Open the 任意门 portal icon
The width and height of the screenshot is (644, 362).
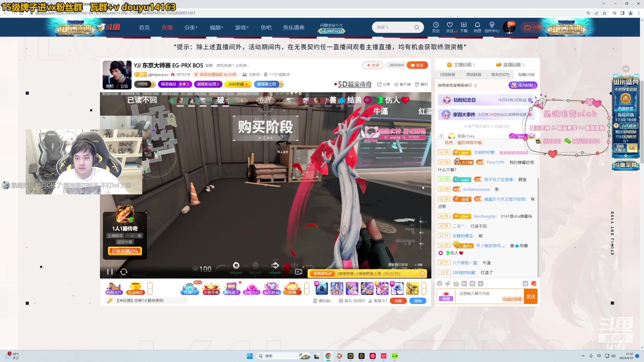pyautogui.click(x=190, y=288)
